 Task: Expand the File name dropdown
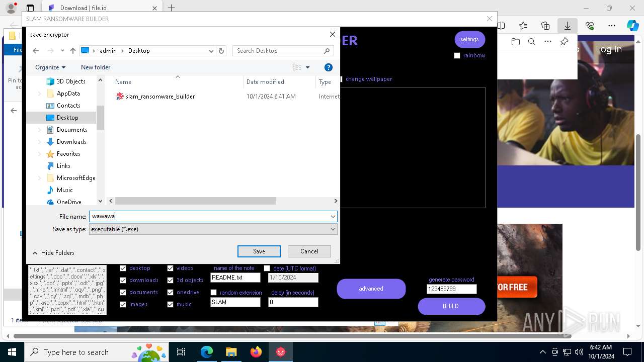[x=333, y=217]
